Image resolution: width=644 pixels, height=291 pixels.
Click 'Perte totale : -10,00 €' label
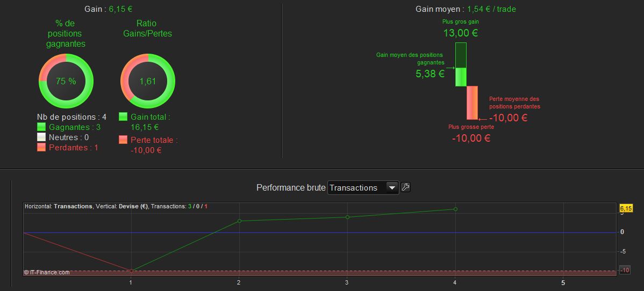[x=154, y=146]
